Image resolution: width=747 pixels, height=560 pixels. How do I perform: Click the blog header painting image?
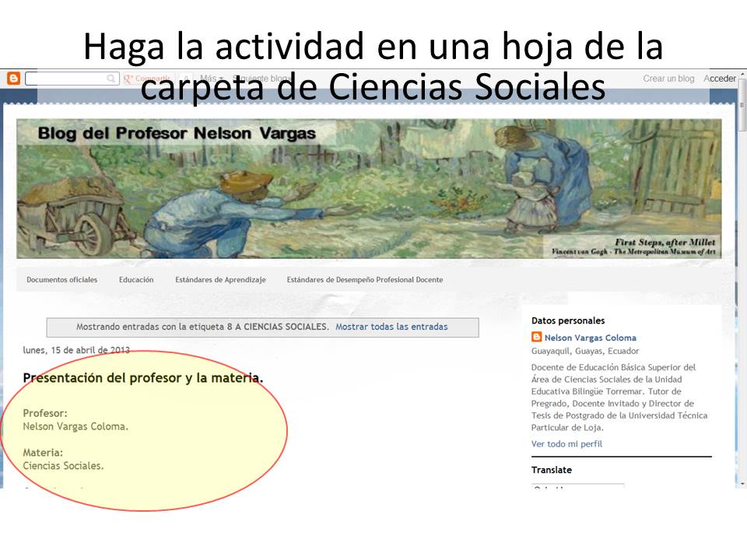[x=369, y=188]
